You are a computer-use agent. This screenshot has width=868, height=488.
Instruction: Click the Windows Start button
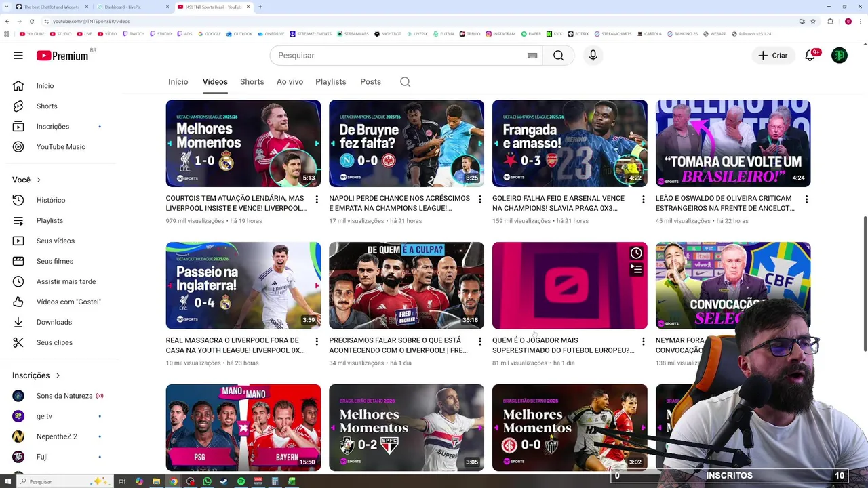click(7, 481)
